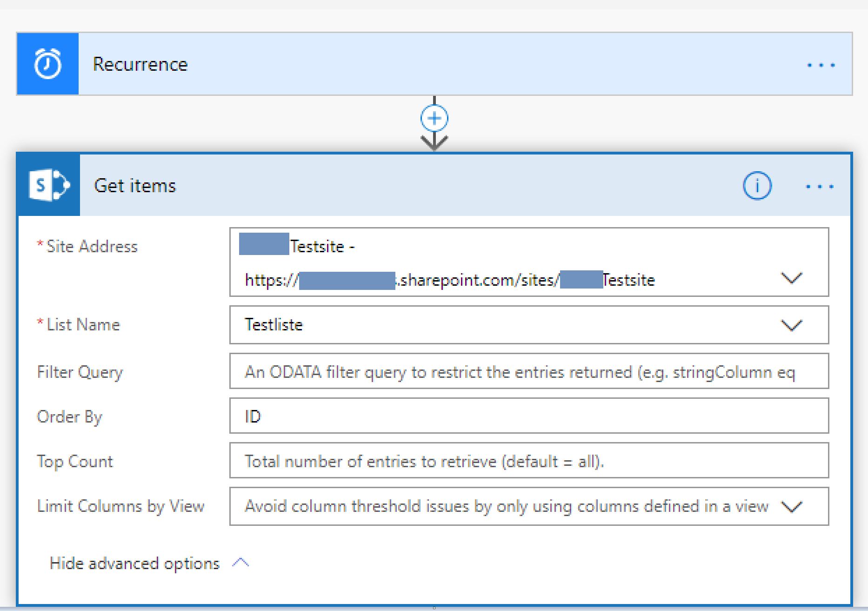
Task: Click the Recurrence clock trigger icon
Action: [x=48, y=64]
